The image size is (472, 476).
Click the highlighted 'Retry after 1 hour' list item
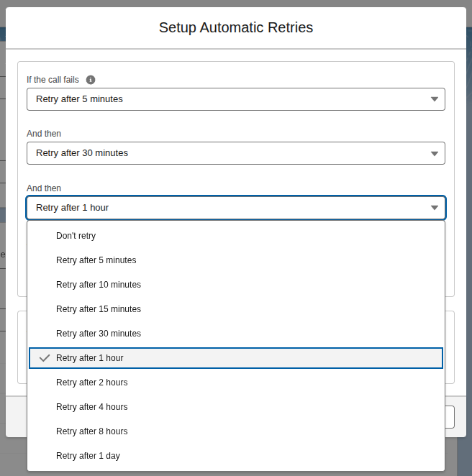click(x=90, y=358)
